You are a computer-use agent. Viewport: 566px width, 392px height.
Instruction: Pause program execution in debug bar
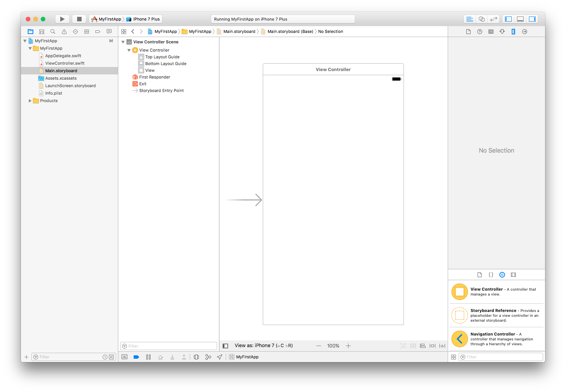pos(148,357)
